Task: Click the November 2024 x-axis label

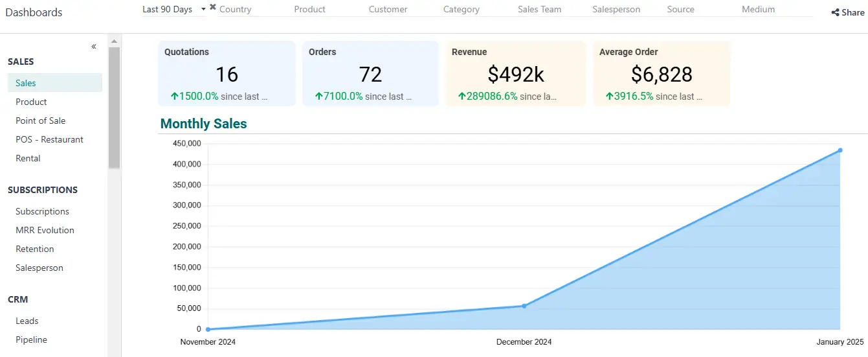Action: (x=208, y=342)
